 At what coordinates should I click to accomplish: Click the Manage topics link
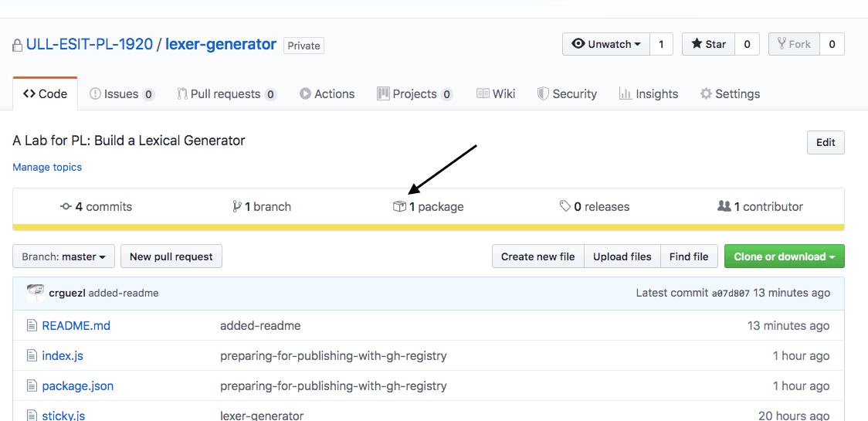47,167
